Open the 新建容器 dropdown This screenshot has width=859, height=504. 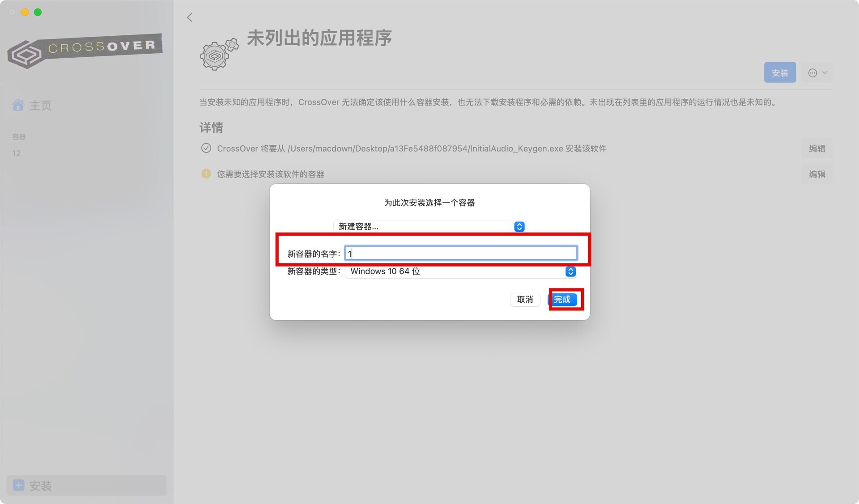click(x=429, y=226)
